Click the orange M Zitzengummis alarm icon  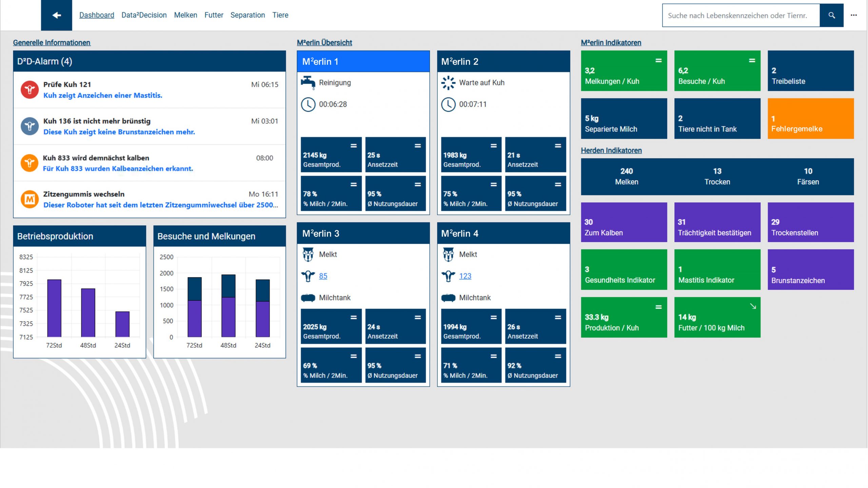[29, 199]
